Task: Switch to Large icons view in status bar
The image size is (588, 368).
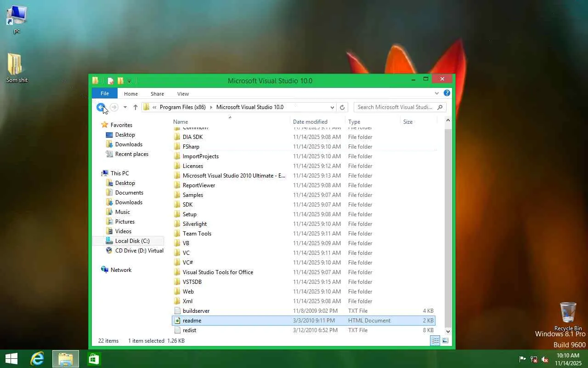Action: (445, 340)
